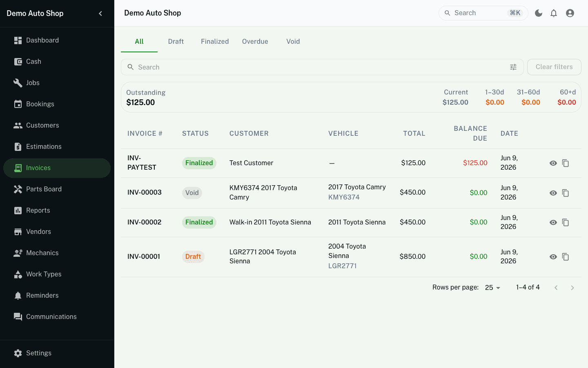View invoice INV-PAYTEST with eye icon
The height and width of the screenshot is (368, 588).
click(x=553, y=163)
